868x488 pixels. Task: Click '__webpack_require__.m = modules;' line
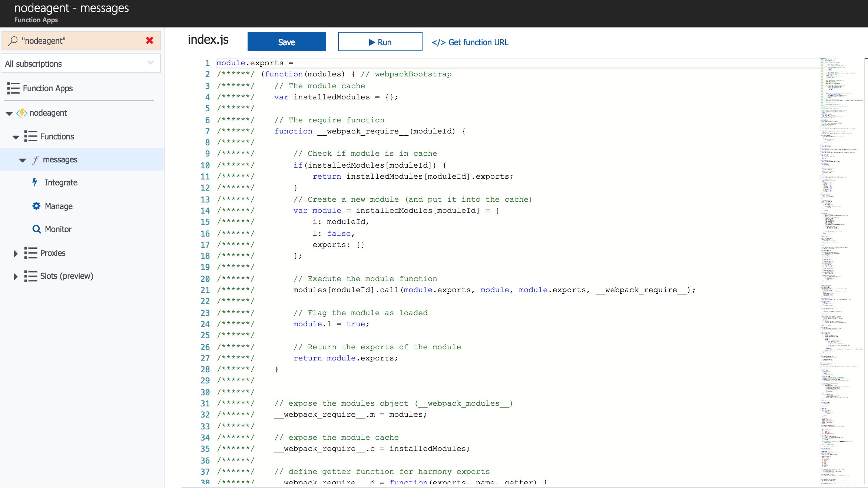tap(351, 415)
